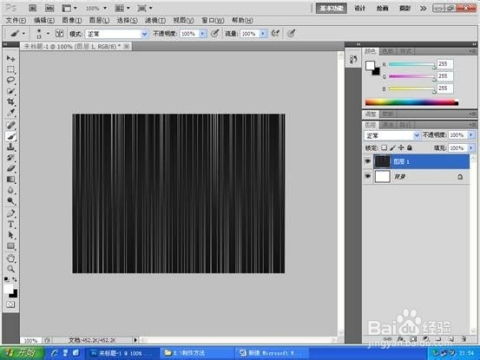Hide the 图层 1 layer visibility eye
Screen dimensions: 480x360
[x=368, y=161]
